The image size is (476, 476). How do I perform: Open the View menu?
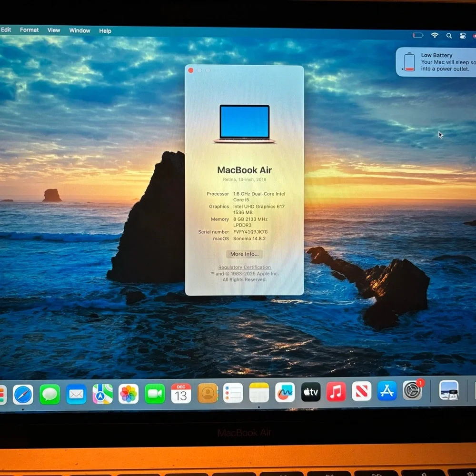click(x=54, y=30)
